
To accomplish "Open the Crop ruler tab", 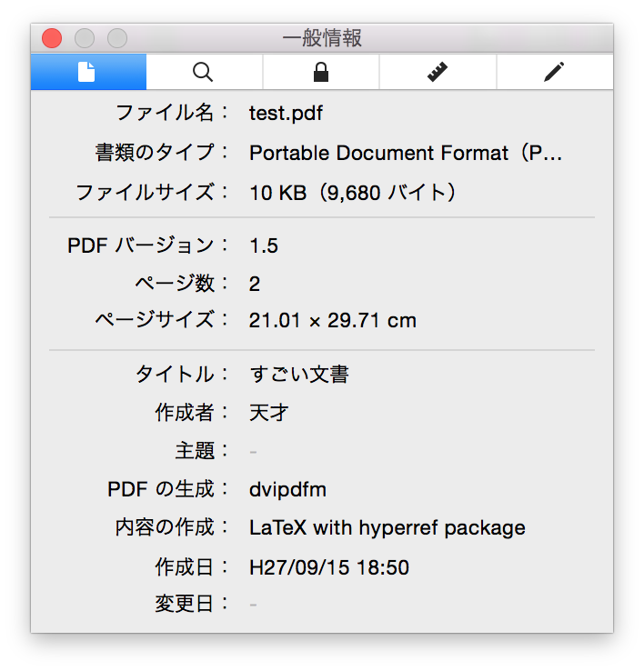I will 438,72.
